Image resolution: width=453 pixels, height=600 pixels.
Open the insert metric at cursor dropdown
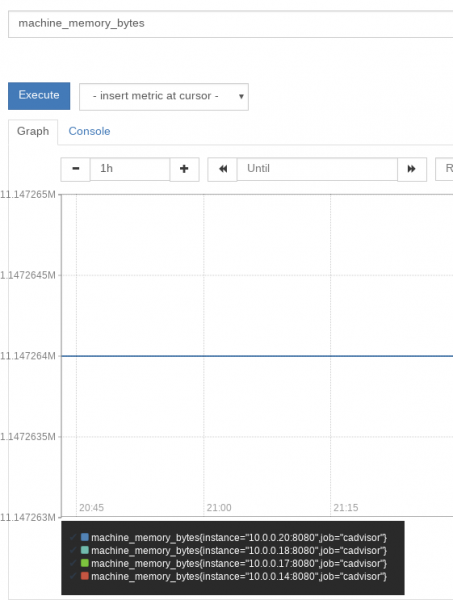pyautogui.click(x=164, y=97)
